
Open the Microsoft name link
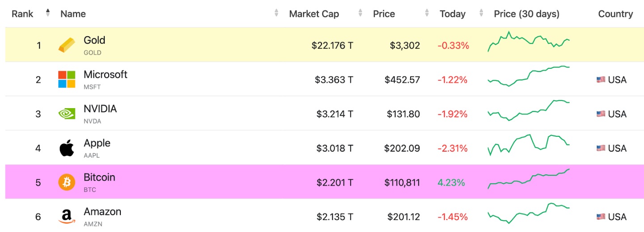coord(105,75)
